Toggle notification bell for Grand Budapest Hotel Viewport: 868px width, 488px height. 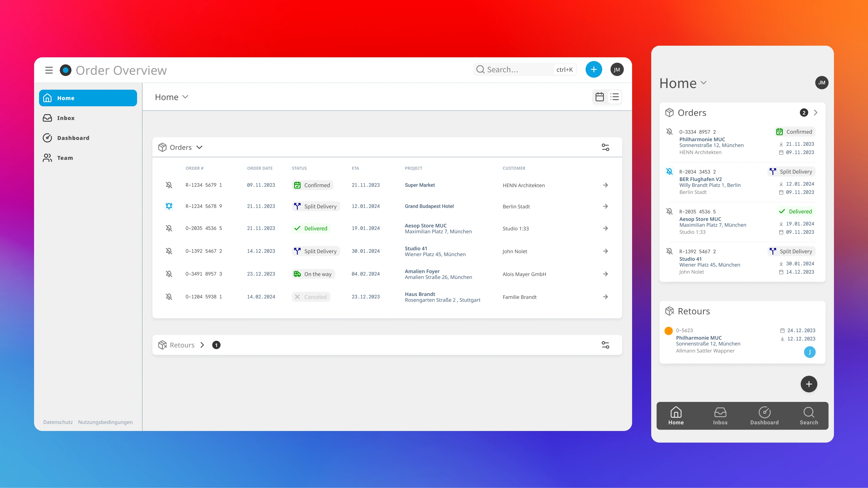click(x=169, y=206)
